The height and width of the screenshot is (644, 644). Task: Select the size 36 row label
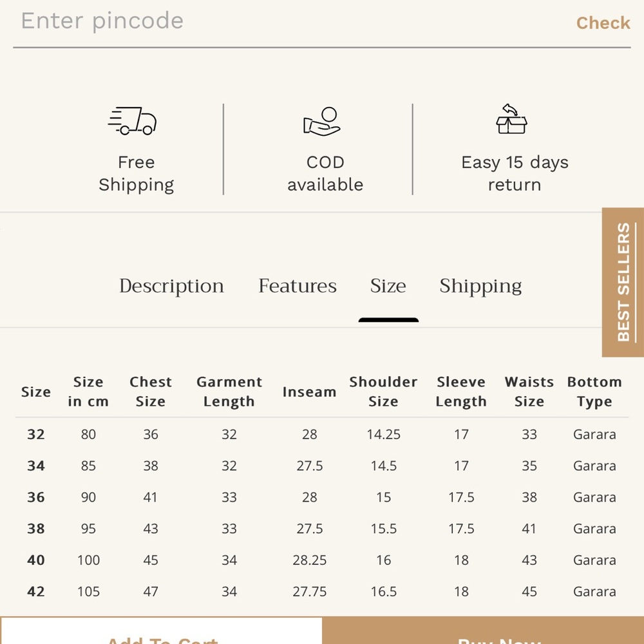pyautogui.click(x=35, y=497)
